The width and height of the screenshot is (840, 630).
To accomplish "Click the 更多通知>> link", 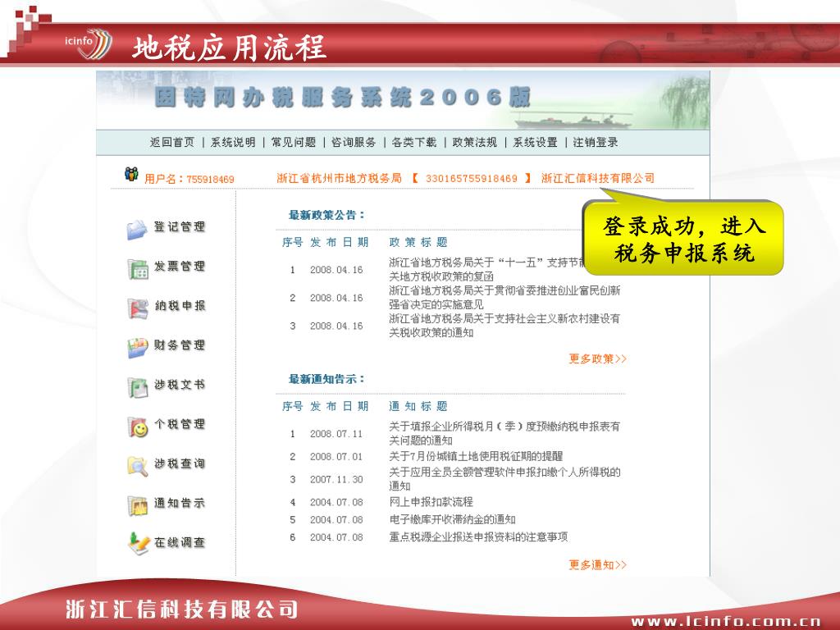I will click(x=597, y=564).
